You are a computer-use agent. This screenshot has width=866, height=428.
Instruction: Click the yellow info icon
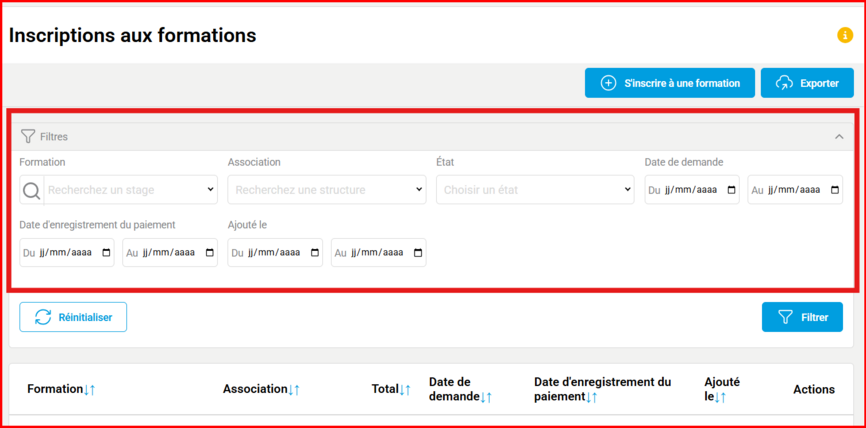(845, 36)
